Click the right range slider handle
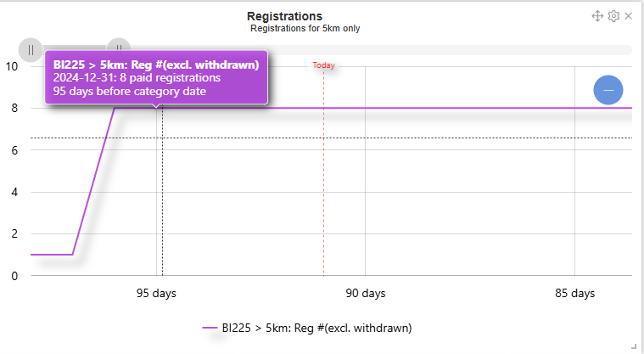This screenshot has height=354, width=644. click(x=120, y=48)
